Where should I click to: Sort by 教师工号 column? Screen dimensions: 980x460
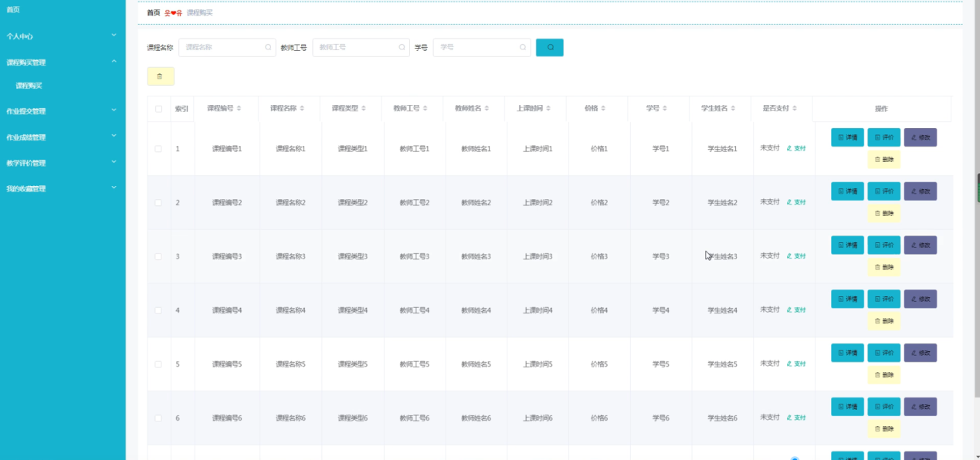[x=426, y=109]
